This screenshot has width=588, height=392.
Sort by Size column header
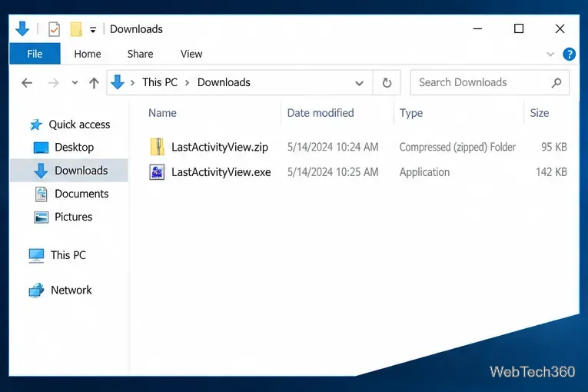coord(540,113)
